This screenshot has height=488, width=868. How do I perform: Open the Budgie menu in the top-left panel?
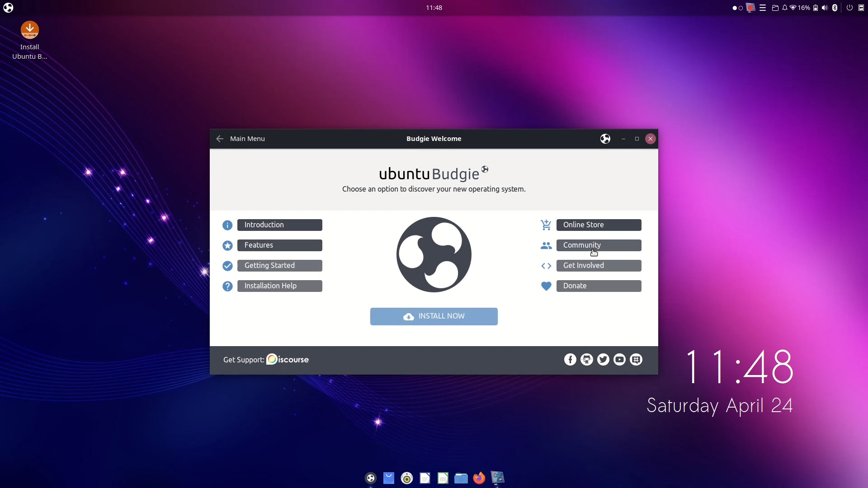click(x=8, y=8)
